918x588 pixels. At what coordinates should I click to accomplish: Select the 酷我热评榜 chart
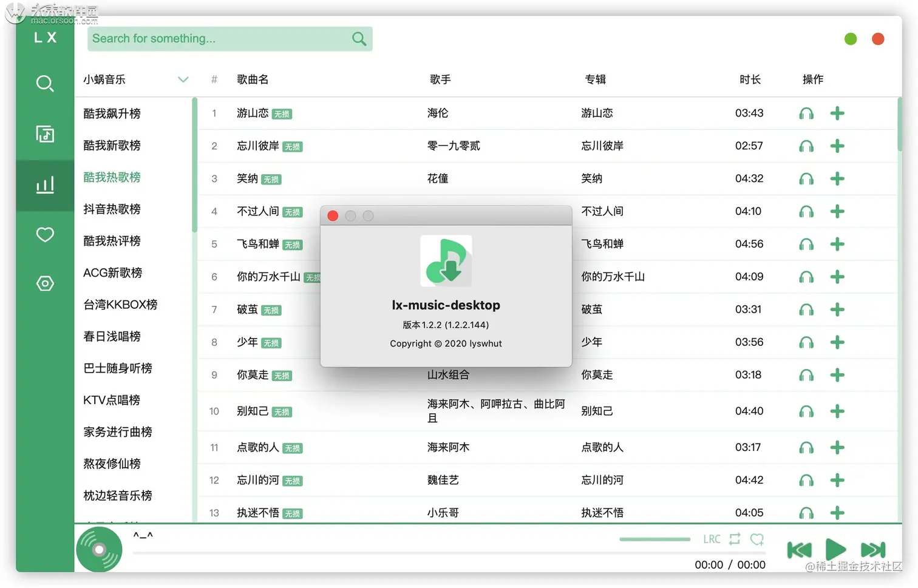[x=112, y=241]
